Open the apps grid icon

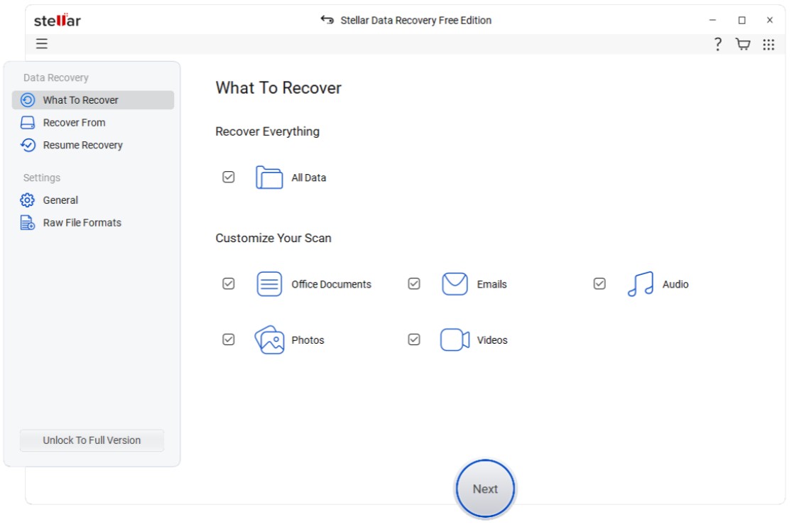point(768,45)
